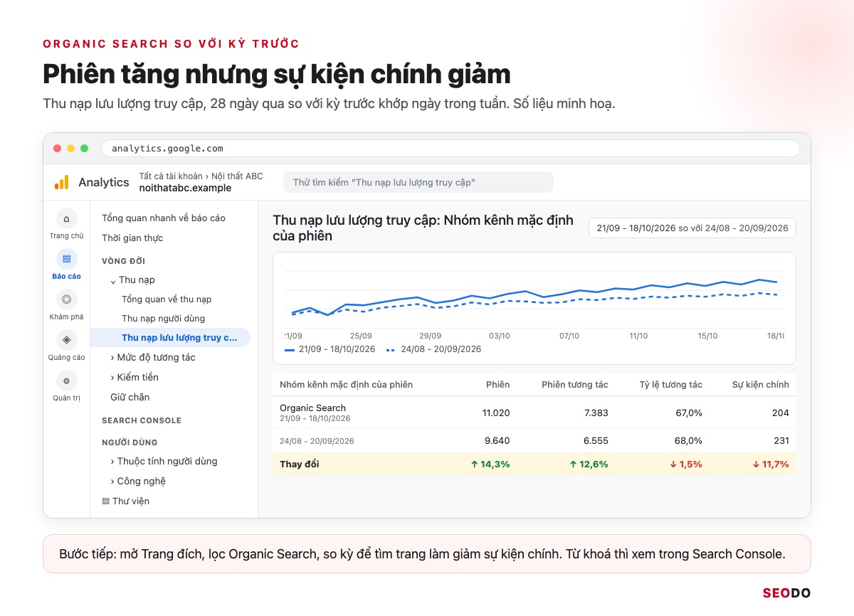Open Giữ chân report
854x616 pixels.
[x=130, y=397]
